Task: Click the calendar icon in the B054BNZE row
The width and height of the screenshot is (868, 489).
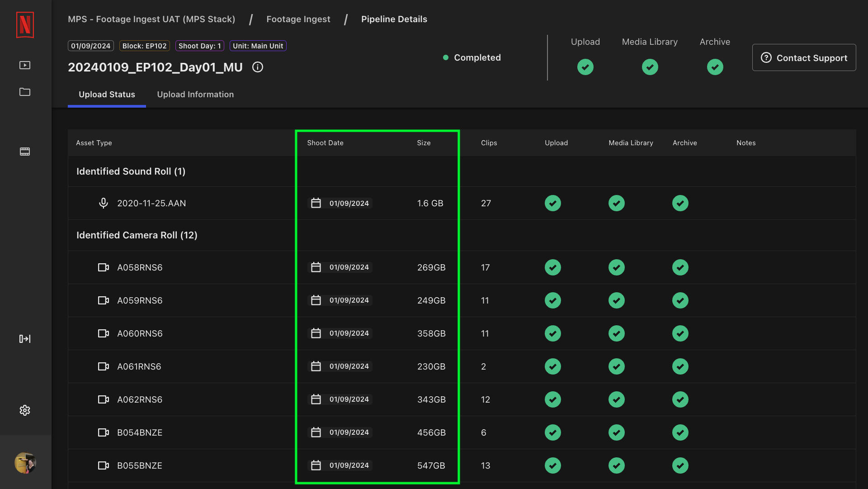Action: tap(316, 432)
